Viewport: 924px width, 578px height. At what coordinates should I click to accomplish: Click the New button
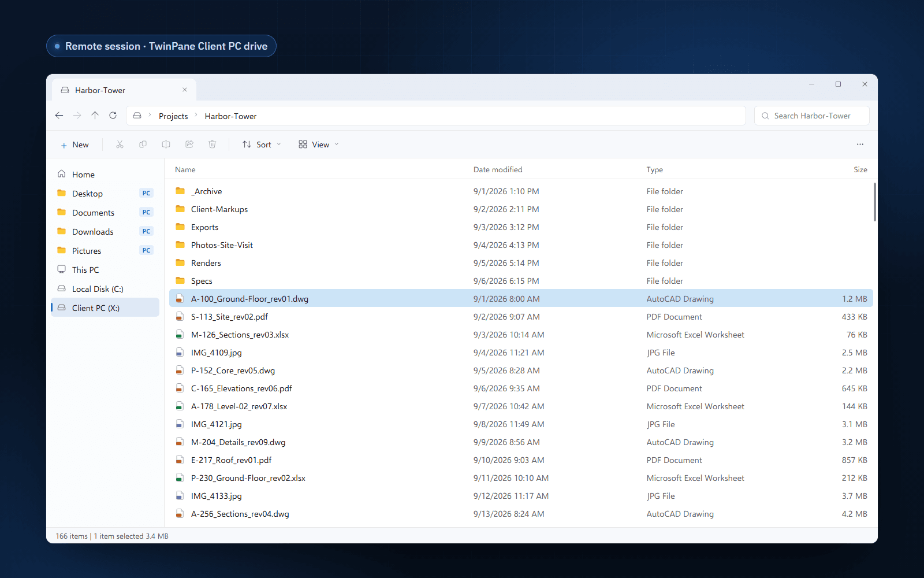coord(75,144)
